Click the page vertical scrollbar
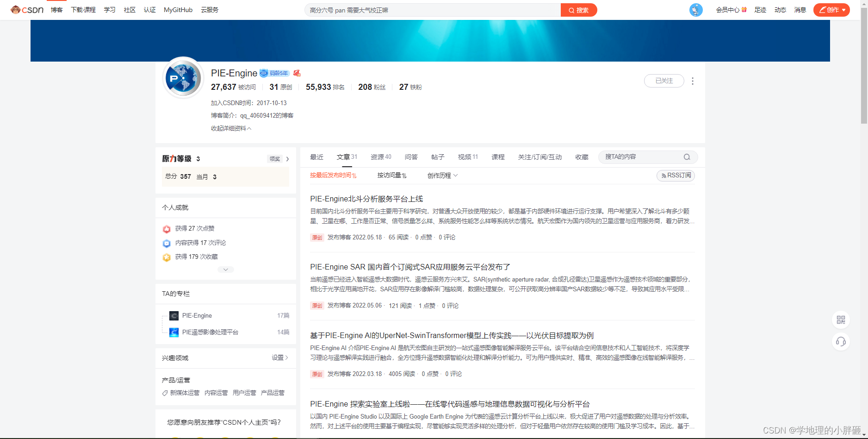This screenshot has width=868, height=439. point(864,65)
